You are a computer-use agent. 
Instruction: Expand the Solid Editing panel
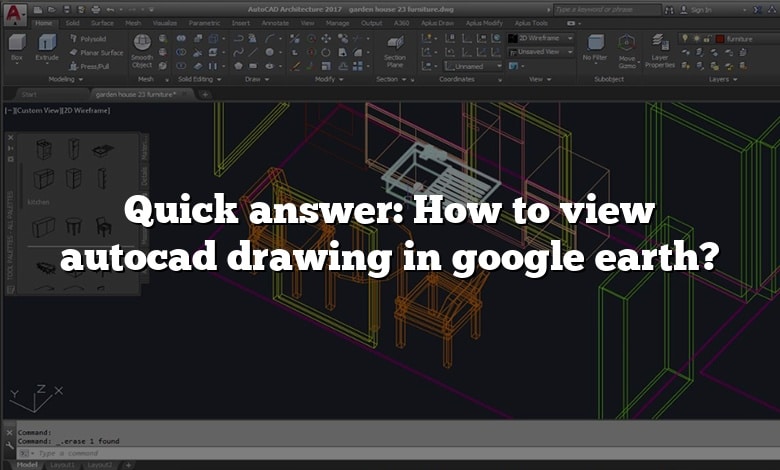pyautogui.click(x=200, y=79)
